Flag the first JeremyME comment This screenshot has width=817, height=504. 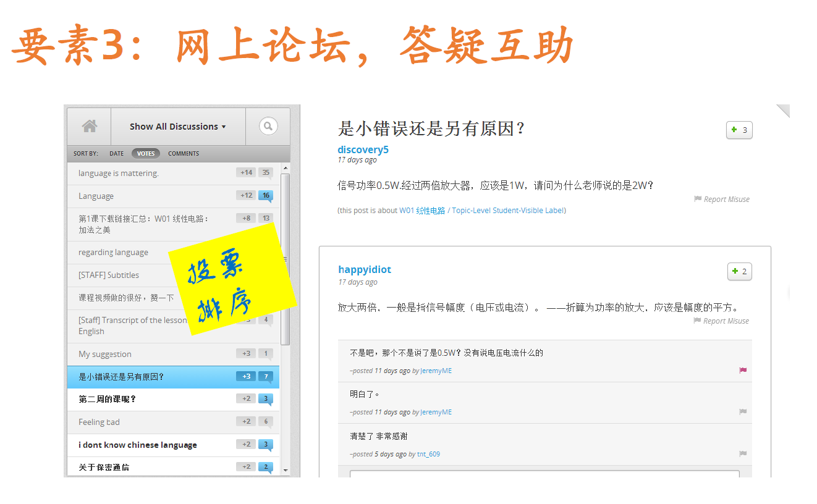pyautogui.click(x=743, y=371)
